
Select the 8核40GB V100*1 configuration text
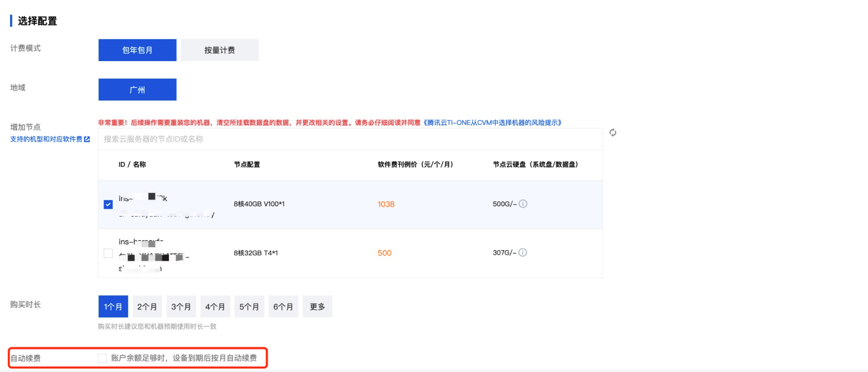click(259, 204)
